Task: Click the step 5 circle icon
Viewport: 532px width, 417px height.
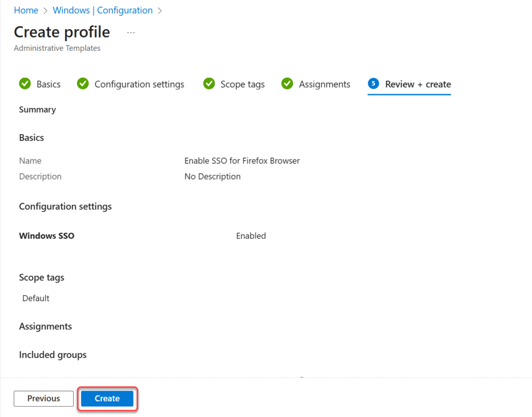Action: click(373, 84)
